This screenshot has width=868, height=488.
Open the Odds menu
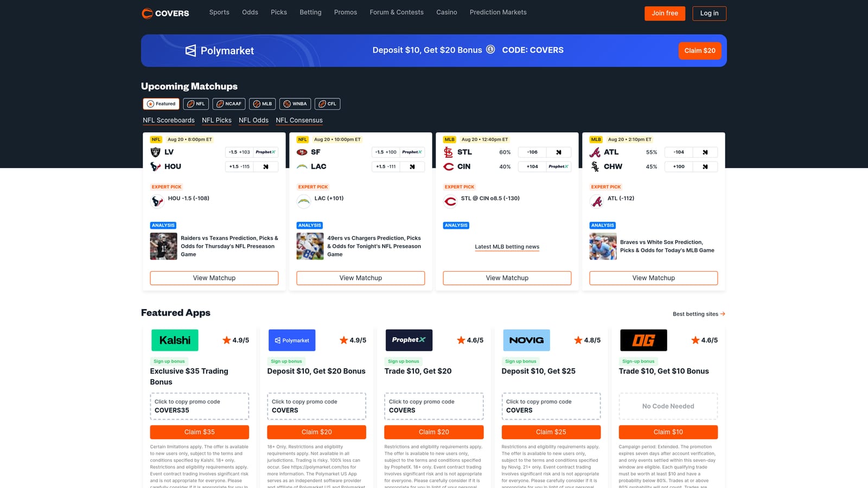[x=250, y=12]
